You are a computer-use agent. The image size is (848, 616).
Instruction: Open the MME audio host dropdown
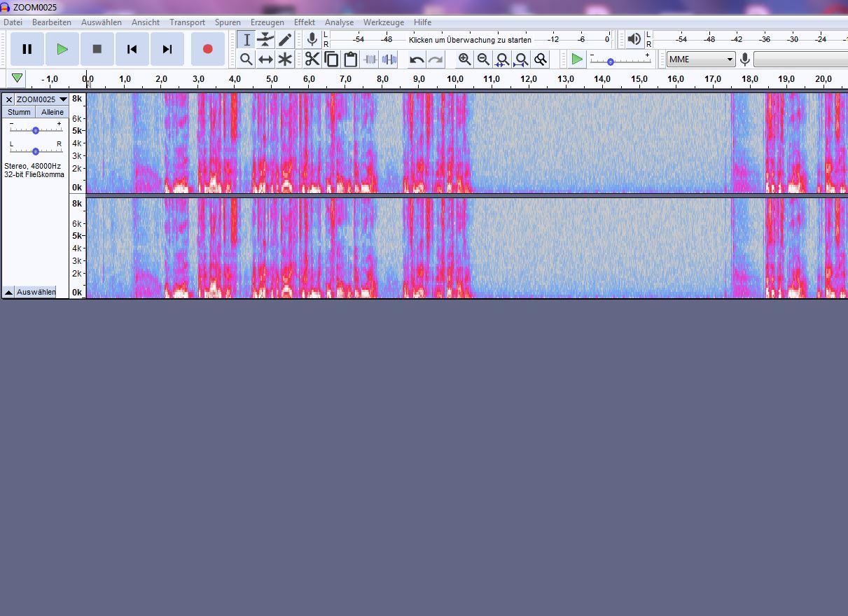pyautogui.click(x=701, y=59)
